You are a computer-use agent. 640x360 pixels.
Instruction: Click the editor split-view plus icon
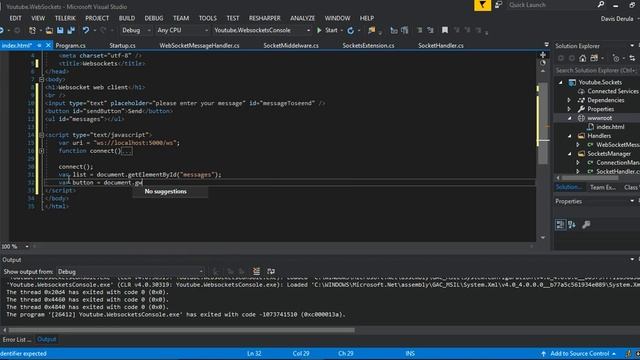tap(543, 55)
